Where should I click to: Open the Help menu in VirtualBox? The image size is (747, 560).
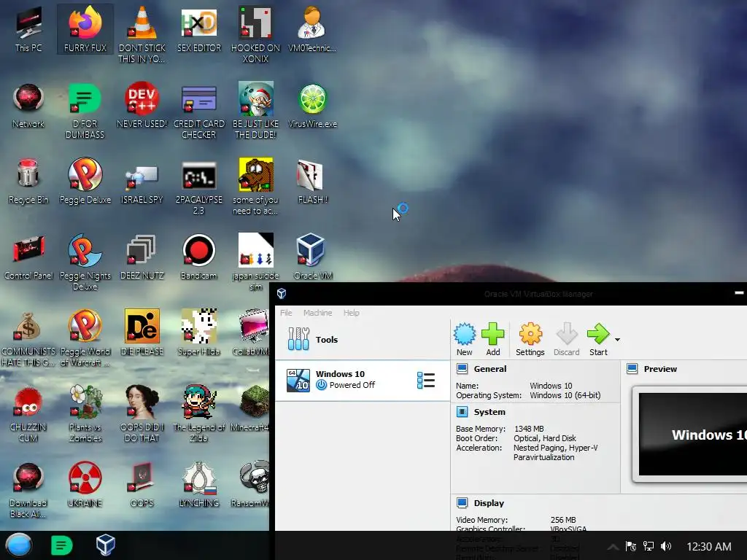[352, 313]
